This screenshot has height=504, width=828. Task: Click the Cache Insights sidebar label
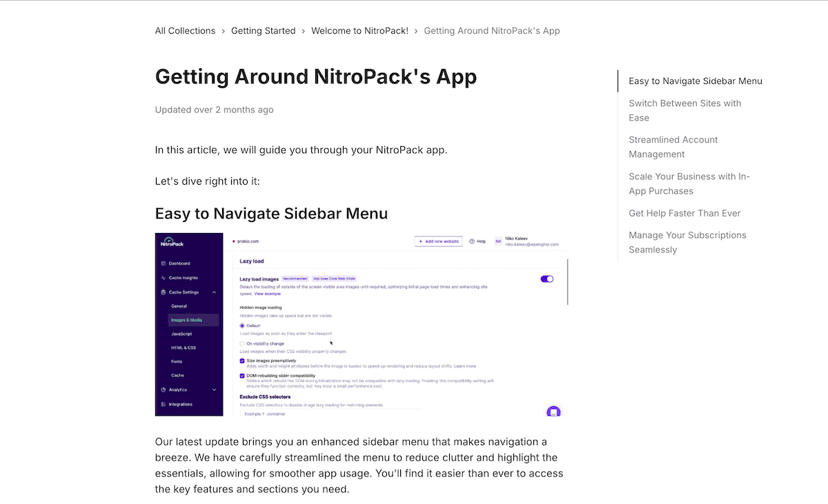tap(184, 278)
